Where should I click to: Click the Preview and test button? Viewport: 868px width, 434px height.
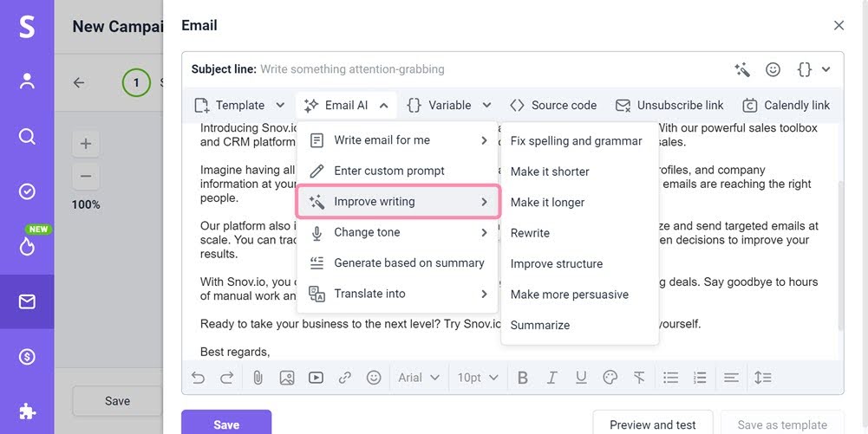pyautogui.click(x=652, y=424)
